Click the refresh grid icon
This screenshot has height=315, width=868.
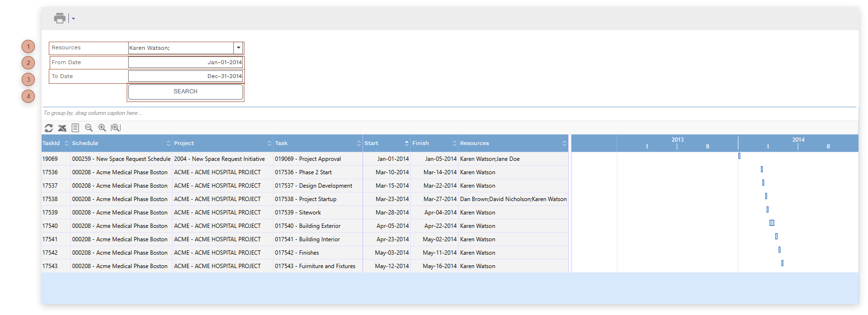pos(49,128)
